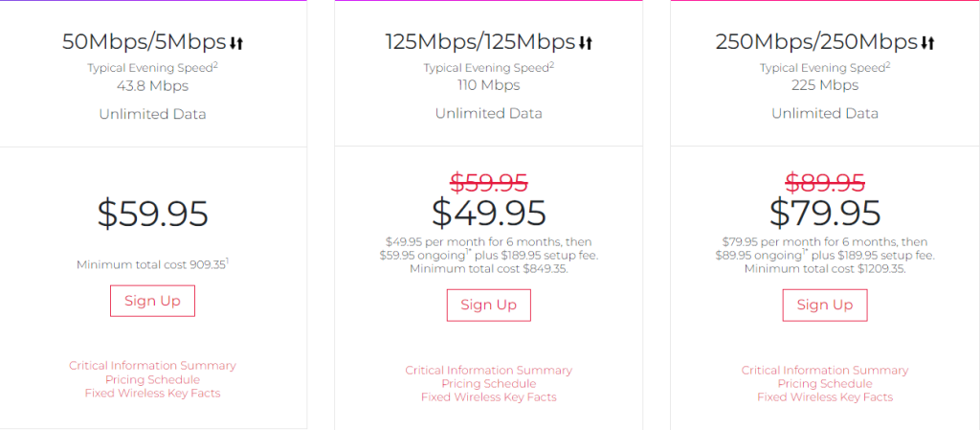Screen dimensions: 980x430
Task: Click the crossed-out $89.95 price
Action: pos(824,182)
